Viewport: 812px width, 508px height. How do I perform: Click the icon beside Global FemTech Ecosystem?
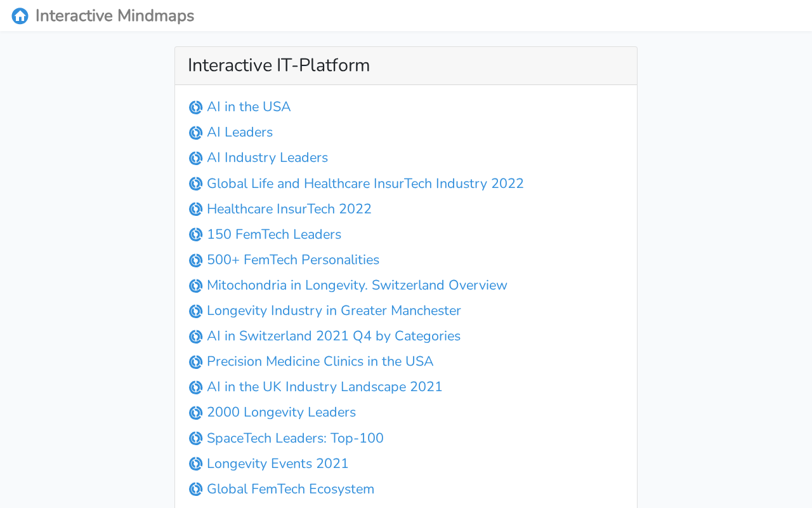pos(195,490)
